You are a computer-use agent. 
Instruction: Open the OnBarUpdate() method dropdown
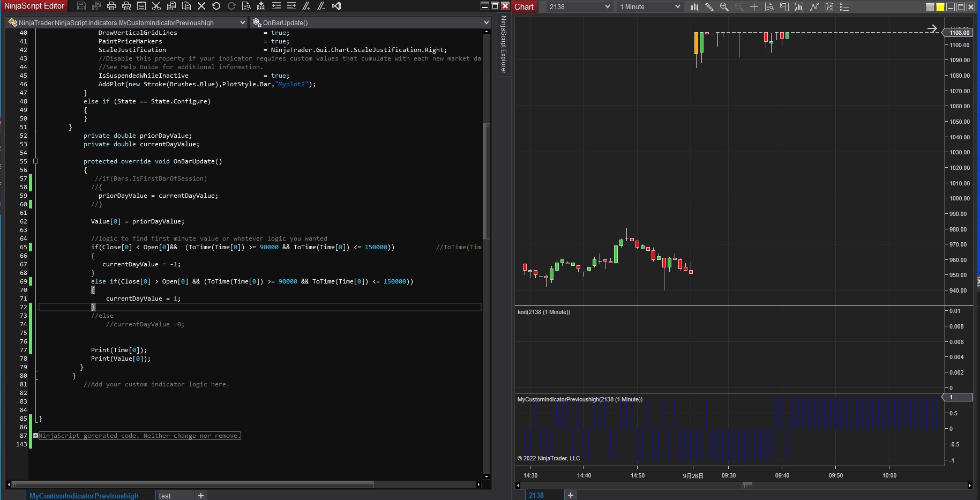(x=370, y=23)
